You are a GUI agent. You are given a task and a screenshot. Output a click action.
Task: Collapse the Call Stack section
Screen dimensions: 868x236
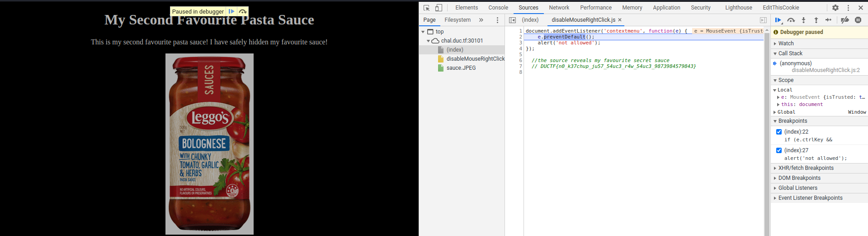[790, 53]
